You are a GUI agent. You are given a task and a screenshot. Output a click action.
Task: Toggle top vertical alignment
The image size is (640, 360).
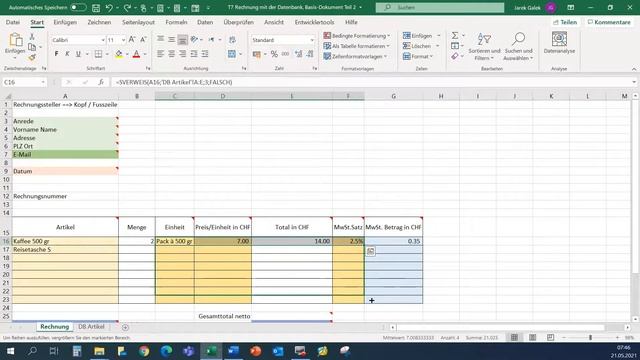click(160, 39)
